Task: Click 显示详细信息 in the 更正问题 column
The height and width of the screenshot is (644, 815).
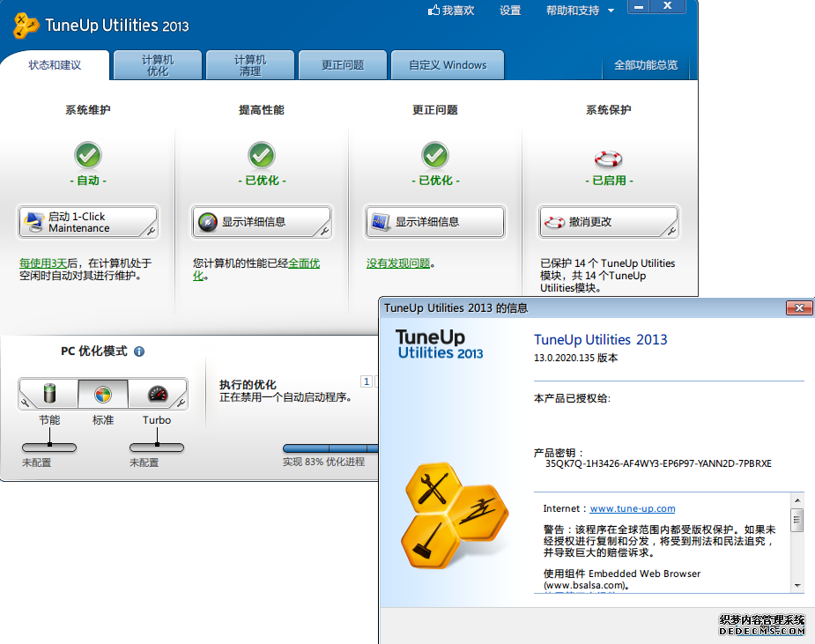Action: pyautogui.click(x=435, y=222)
